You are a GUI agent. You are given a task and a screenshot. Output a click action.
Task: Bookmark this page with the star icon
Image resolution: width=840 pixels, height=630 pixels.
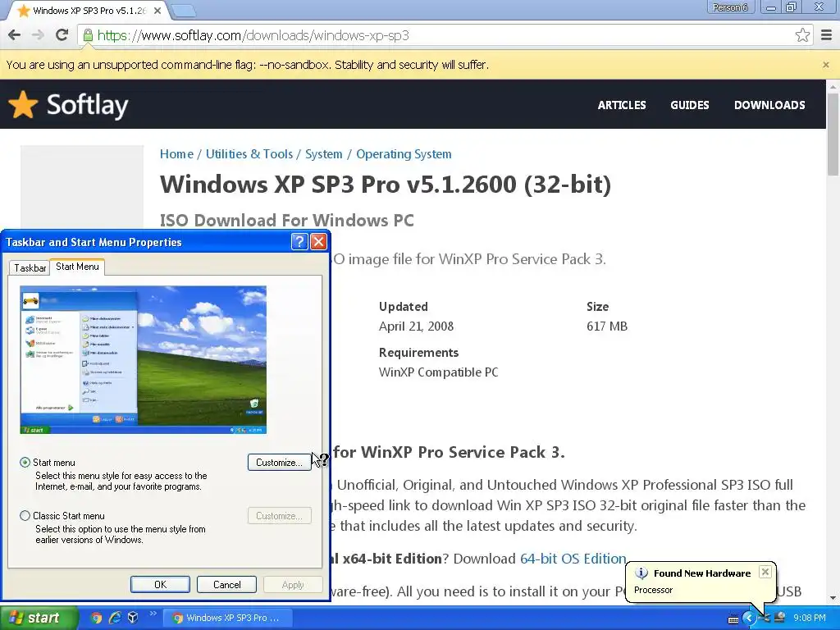pyautogui.click(x=802, y=35)
